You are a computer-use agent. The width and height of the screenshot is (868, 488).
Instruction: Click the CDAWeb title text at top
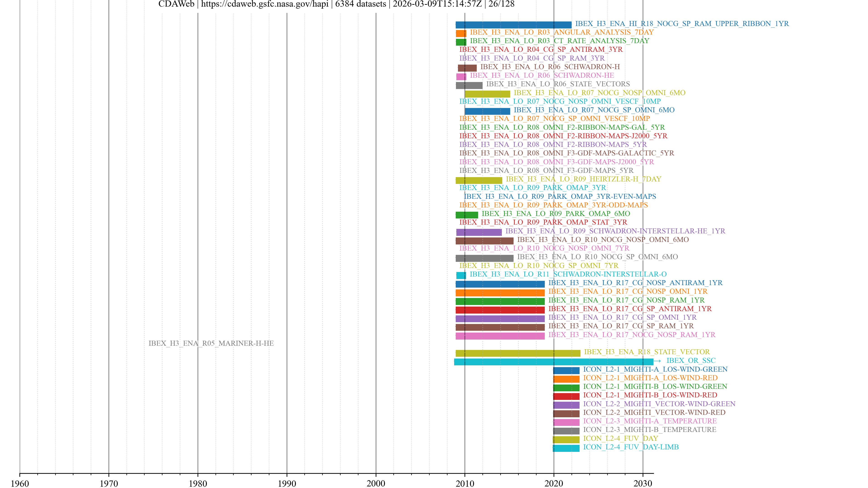336,4
